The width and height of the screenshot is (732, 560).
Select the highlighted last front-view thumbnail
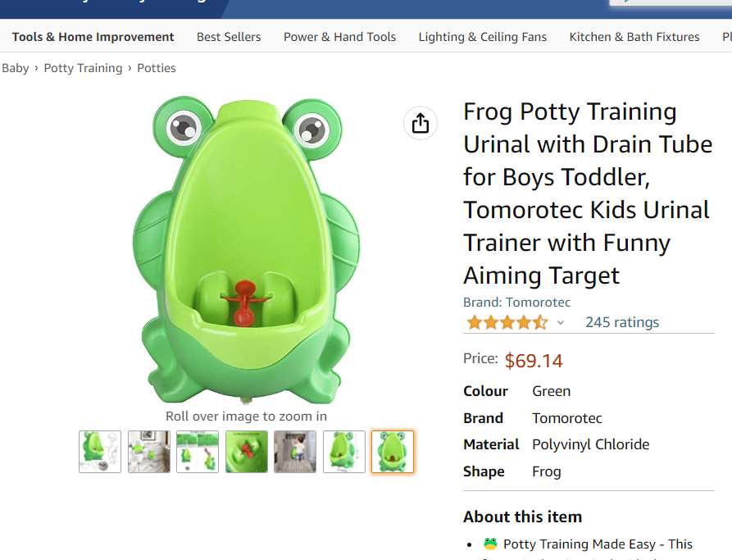tap(393, 452)
